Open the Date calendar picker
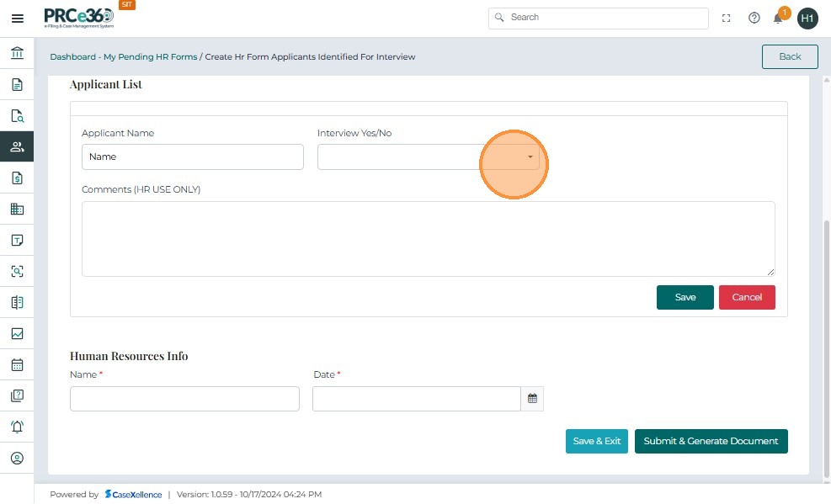Screen dimensions: 831x504 pos(532,399)
